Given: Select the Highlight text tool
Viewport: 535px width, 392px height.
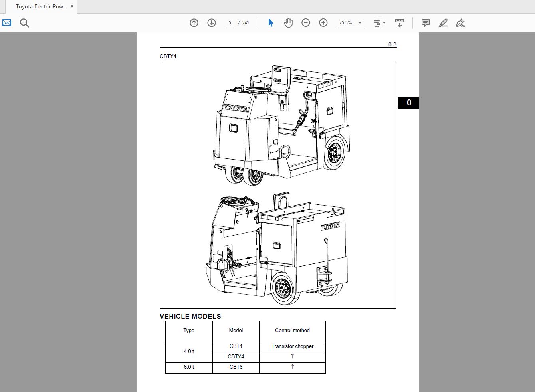Looking at the screenshot, I should (x=443, y=23).
